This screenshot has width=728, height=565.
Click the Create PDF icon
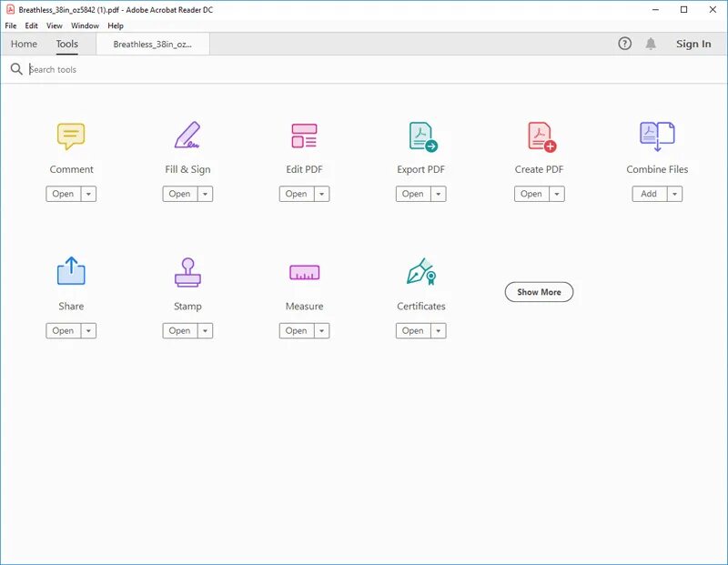(x=541, y=136)
